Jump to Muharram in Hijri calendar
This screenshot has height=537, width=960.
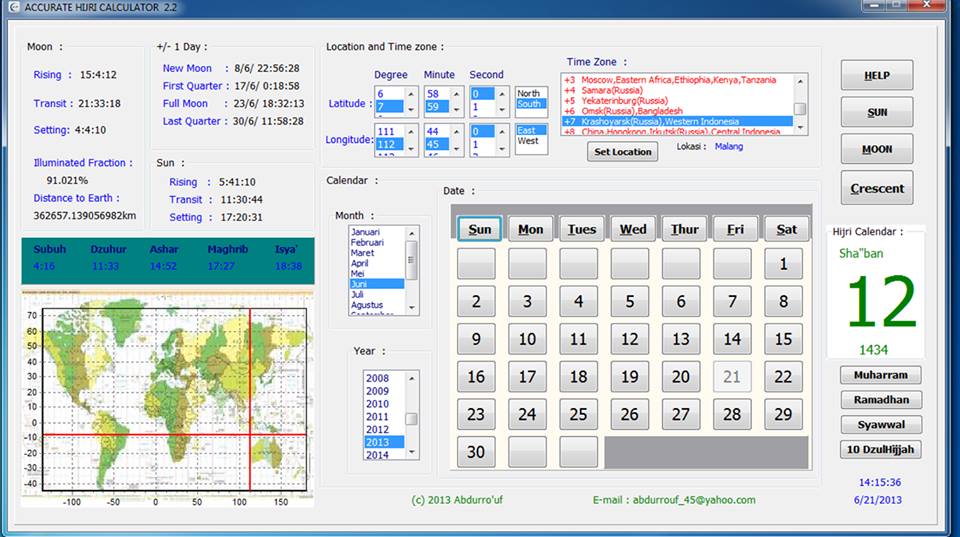pyautogui.click(x=880, y=376)
